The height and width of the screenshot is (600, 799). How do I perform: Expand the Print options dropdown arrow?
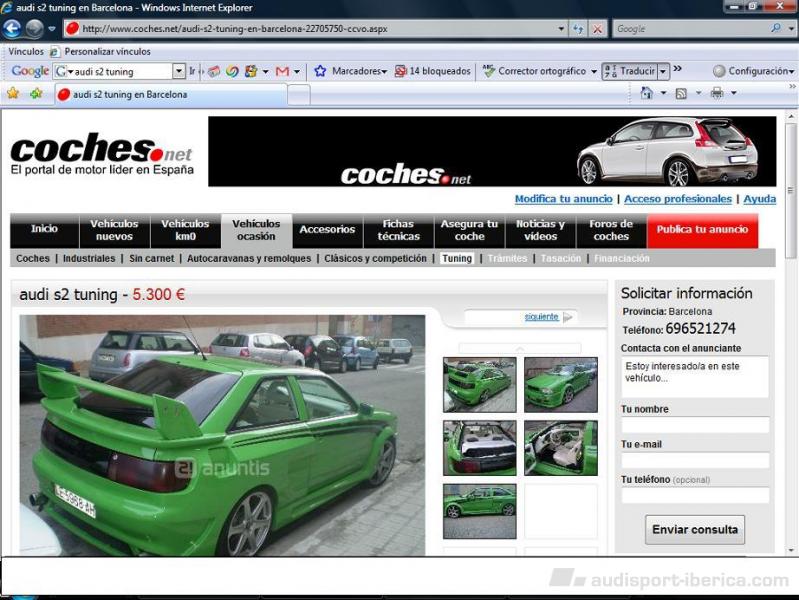point(734,93)
